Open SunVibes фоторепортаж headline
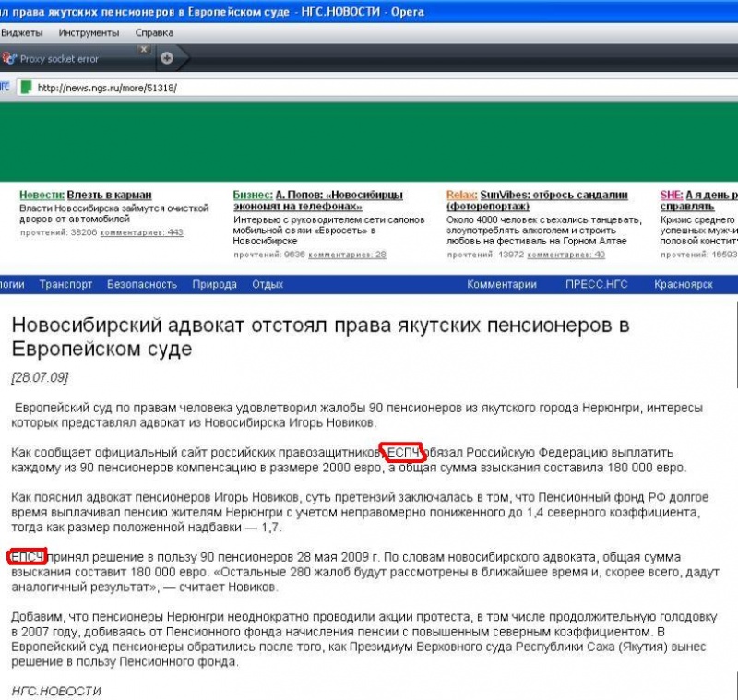The width and height of the screenshot is (738, 700). point(537,200)
